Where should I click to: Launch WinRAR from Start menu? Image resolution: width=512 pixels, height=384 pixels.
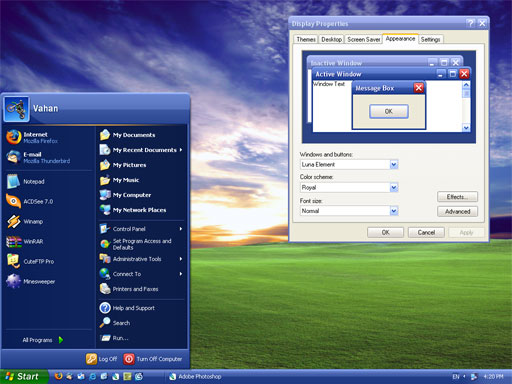pos(48,241)
